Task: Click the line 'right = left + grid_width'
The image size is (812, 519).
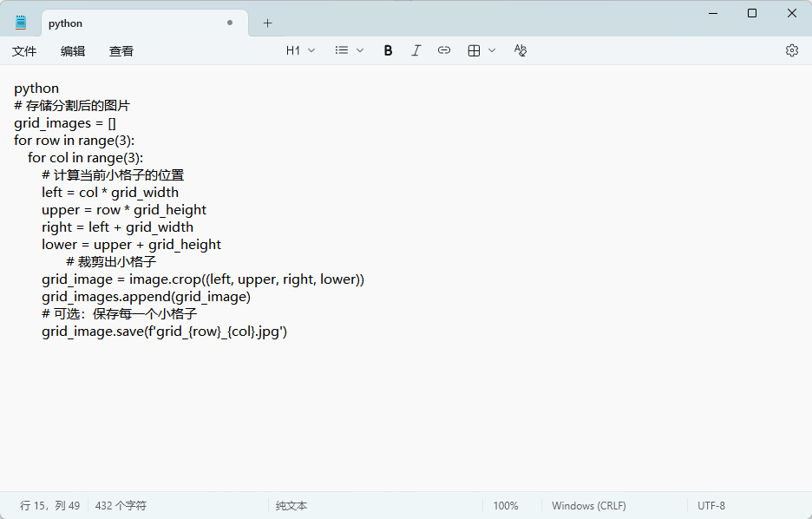Action: pyautogui.click(x=118, y=227)
